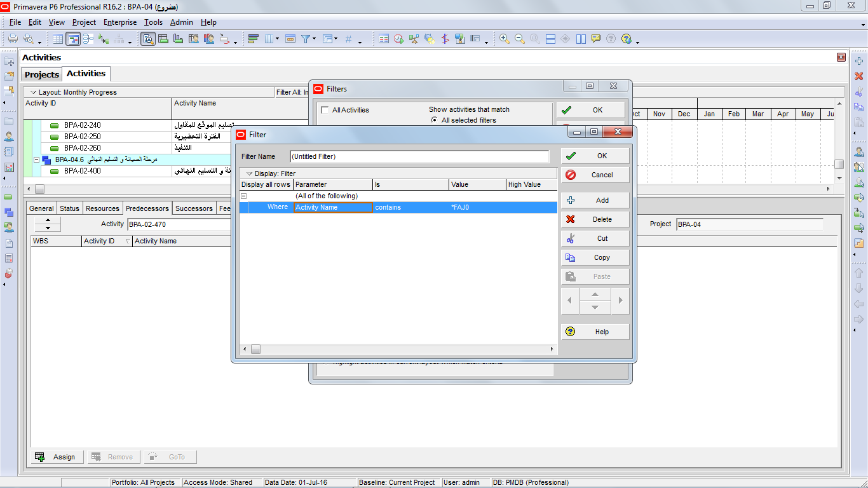Open the Layout: Monthly Progress dropdown
The height and width of the screenshot is (488, 868).
click(34, 92)
